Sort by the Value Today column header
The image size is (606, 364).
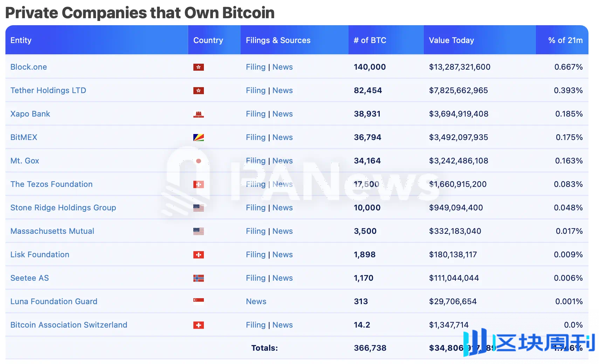451,40
